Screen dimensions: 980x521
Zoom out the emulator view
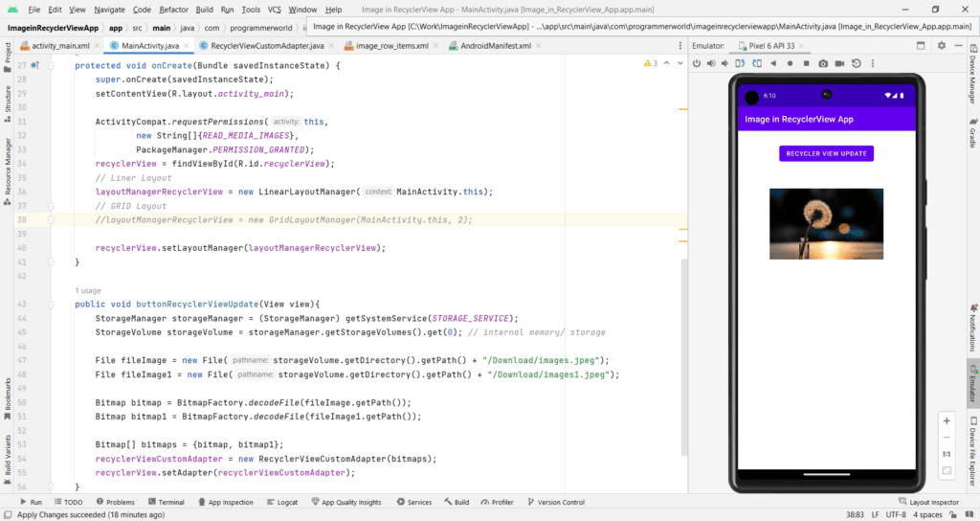pyautogui.click(x=947, y=437)
